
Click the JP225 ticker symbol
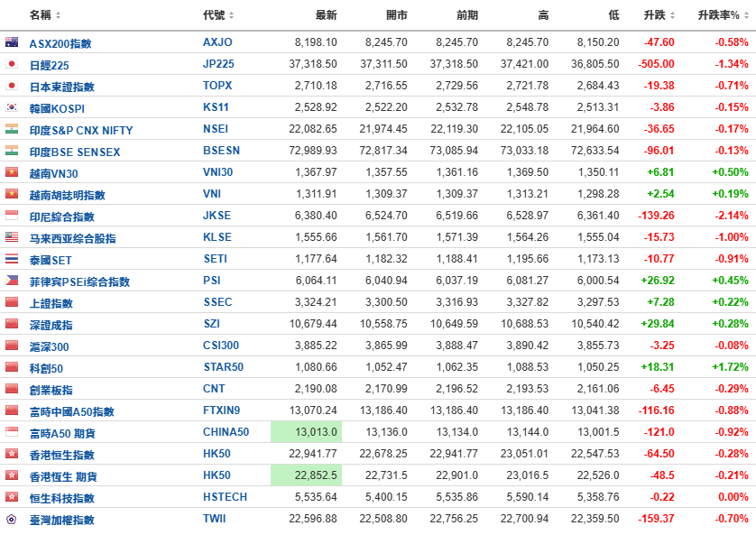(x=218, y=64)
